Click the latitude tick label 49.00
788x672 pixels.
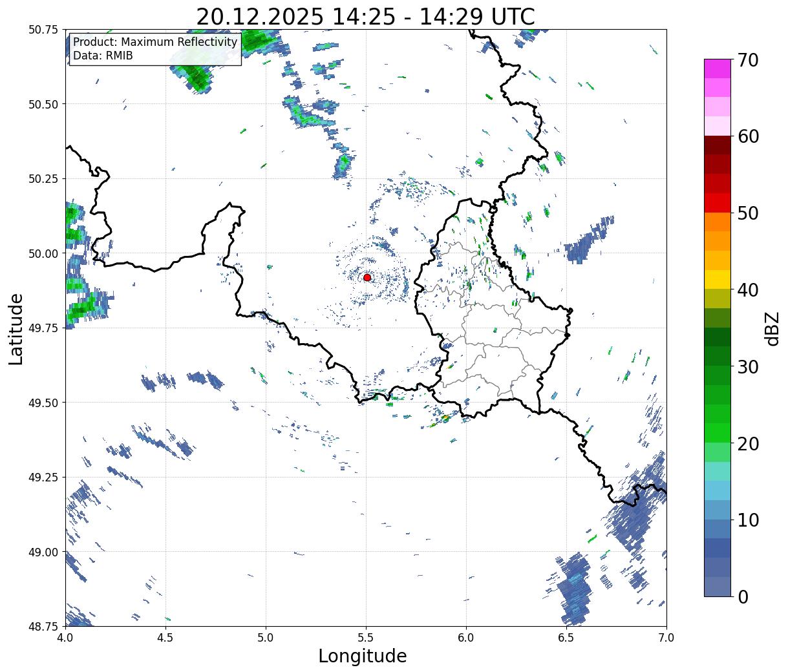pos(43,552)
